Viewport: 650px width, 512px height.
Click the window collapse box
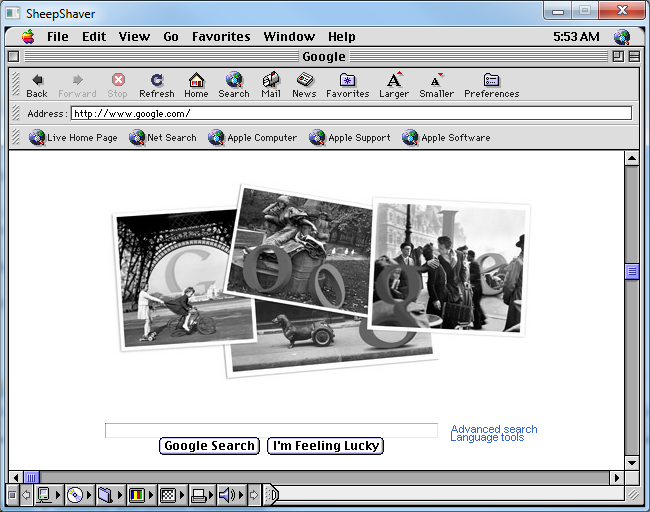click(634, 56)
